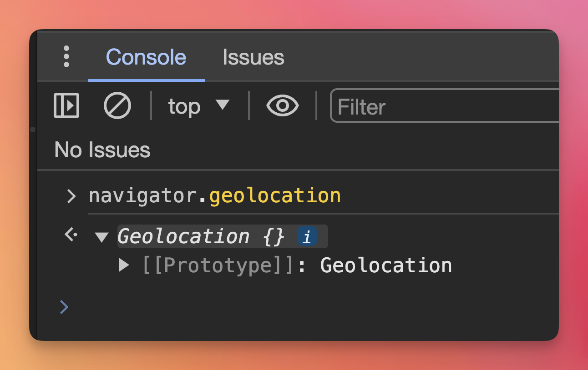
Task: Click the input chevron beside navigator.geolocation
Action: (71, 196)
